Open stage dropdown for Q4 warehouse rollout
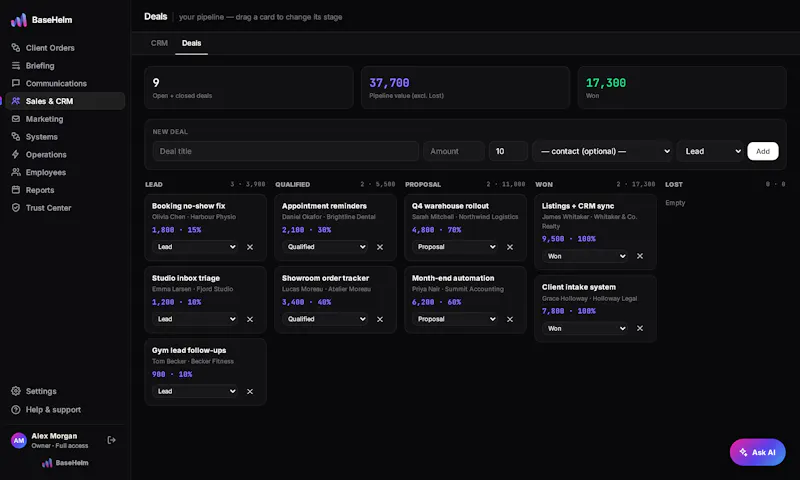800x480 pixels. coord(456,247)
